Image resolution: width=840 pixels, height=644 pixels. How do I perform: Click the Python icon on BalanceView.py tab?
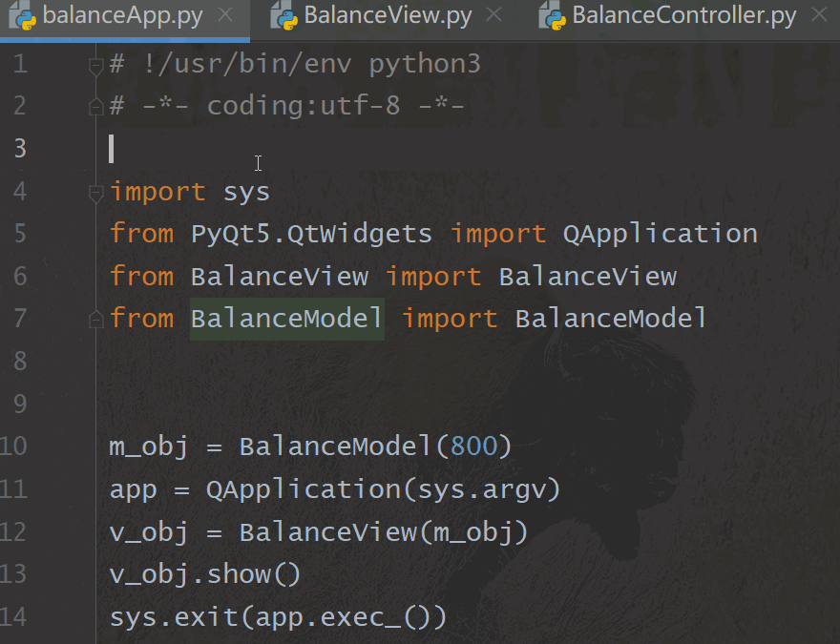point(283,15)
